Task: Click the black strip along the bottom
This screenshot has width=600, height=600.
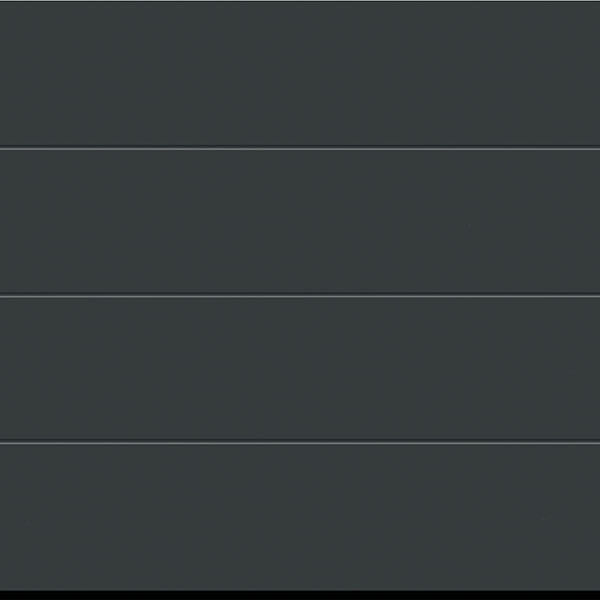Action: tap(300, 595)
